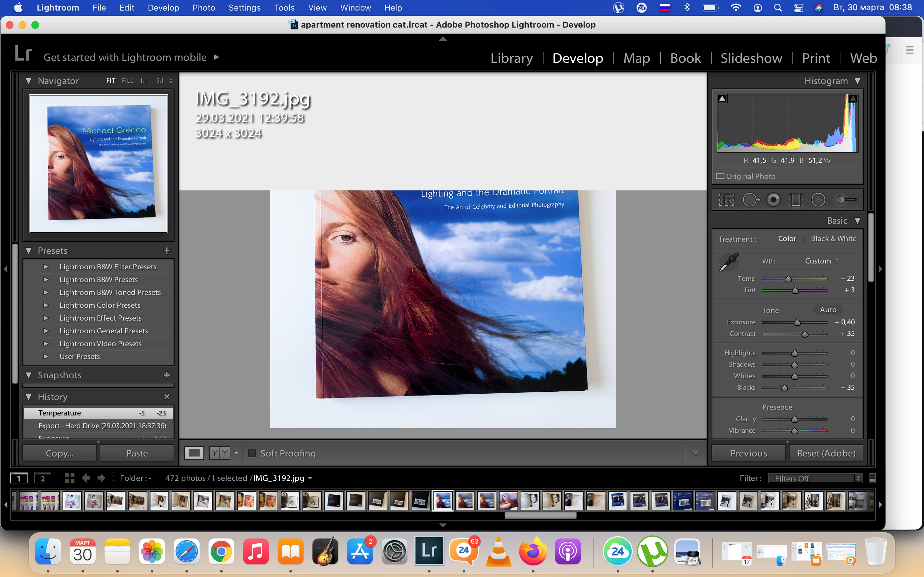Activate the Adjustment Brush tool
Viewport: 924px width, 577px height.
(x=846, y=200)
